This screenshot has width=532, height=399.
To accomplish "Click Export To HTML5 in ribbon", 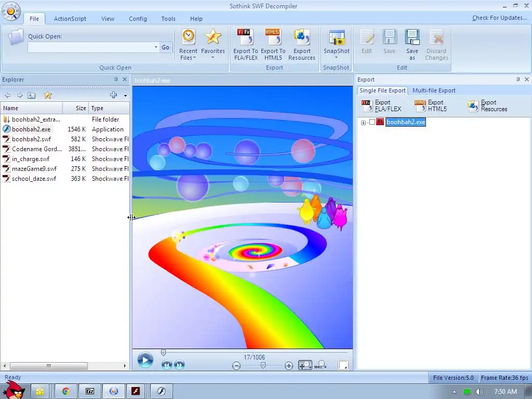I will click(273, 45).
